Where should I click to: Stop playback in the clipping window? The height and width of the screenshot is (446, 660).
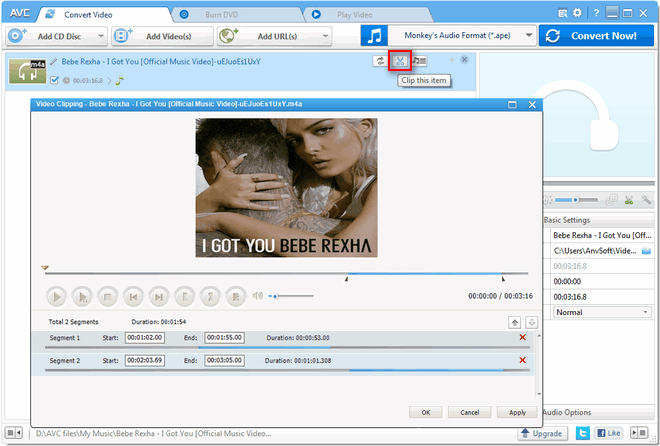pos(108,297)
